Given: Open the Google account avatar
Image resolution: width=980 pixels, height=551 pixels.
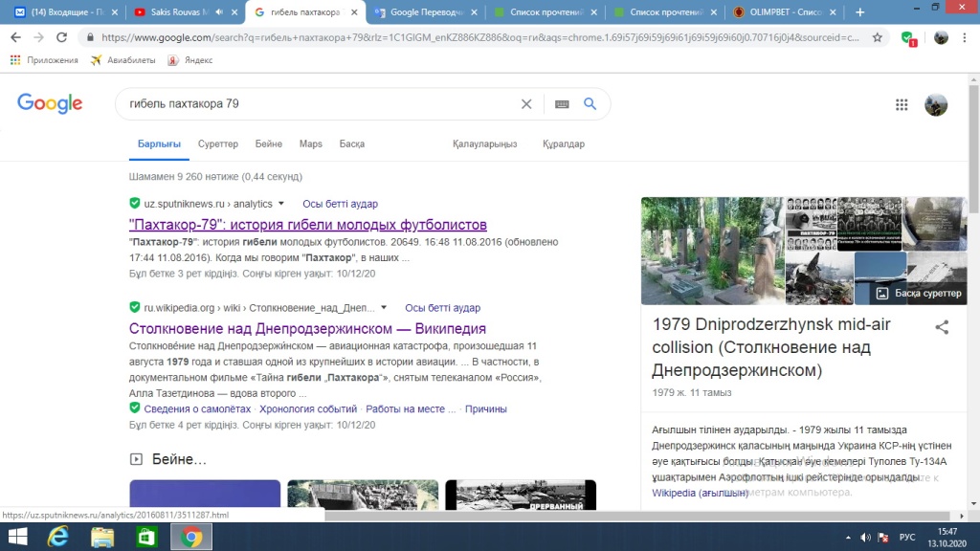Looking at the screenshot, I should (936, 105).
